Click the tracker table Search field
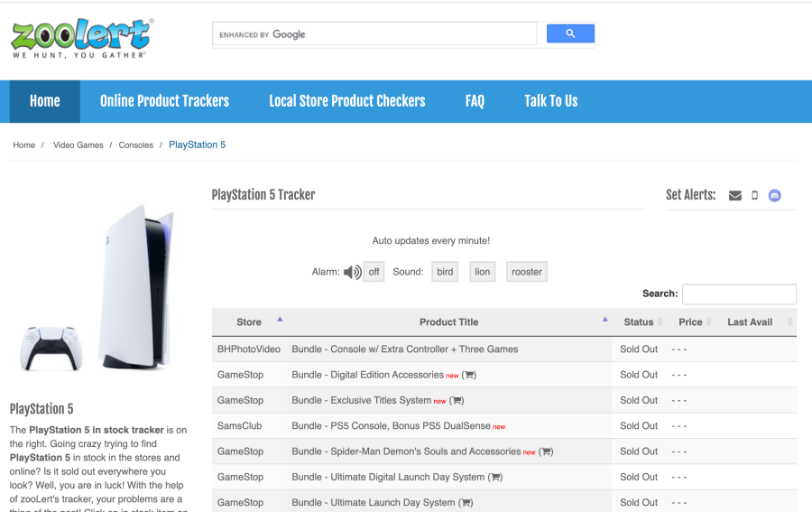The width and height of the screenshot is (812, 512). 739,294
